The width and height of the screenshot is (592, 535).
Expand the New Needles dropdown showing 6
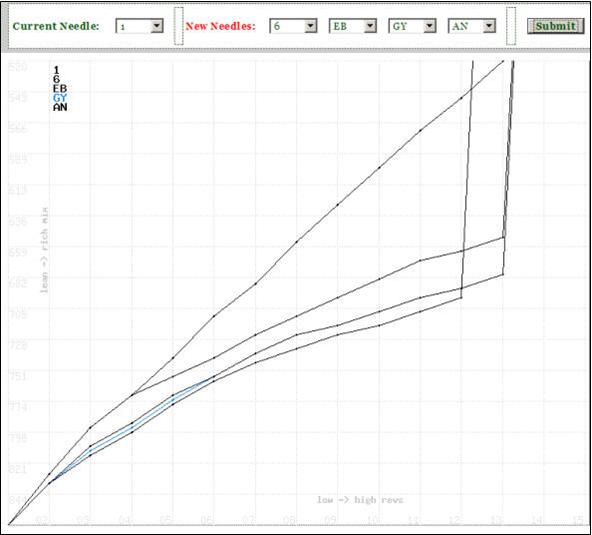coord(293,26)
